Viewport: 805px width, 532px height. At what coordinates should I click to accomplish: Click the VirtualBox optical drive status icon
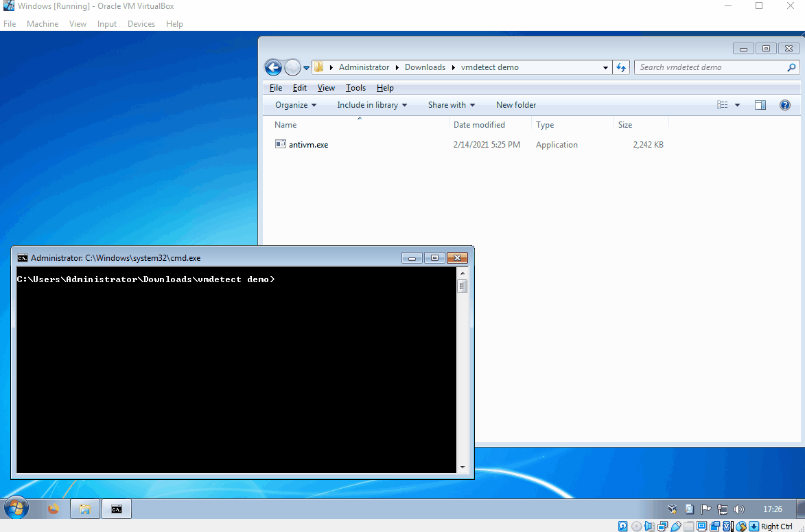point(637,526)
